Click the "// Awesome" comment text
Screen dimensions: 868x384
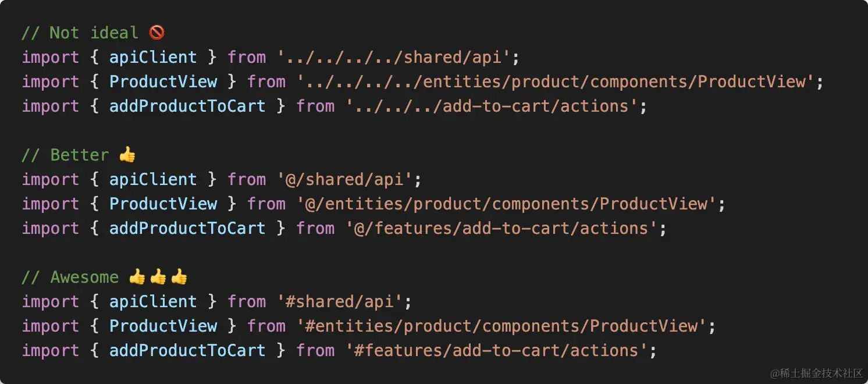click(x=70, y=277)
